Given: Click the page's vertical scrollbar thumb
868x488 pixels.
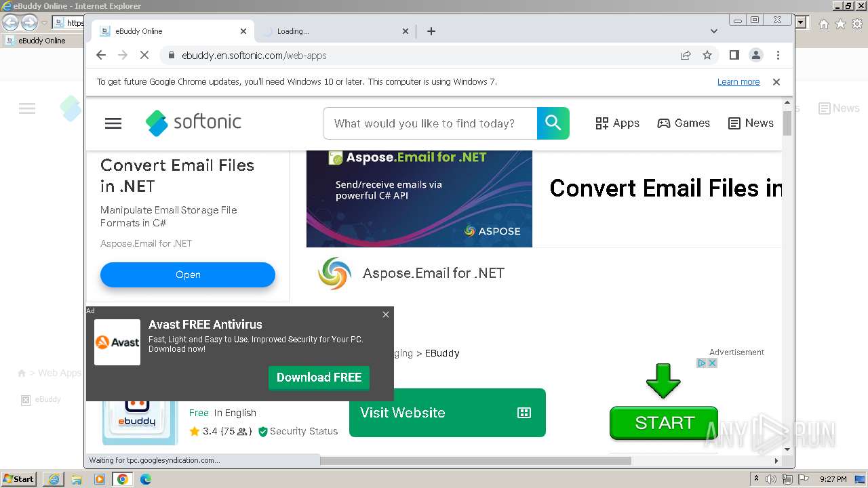Looking at the screenshot, I should (787, 123).
